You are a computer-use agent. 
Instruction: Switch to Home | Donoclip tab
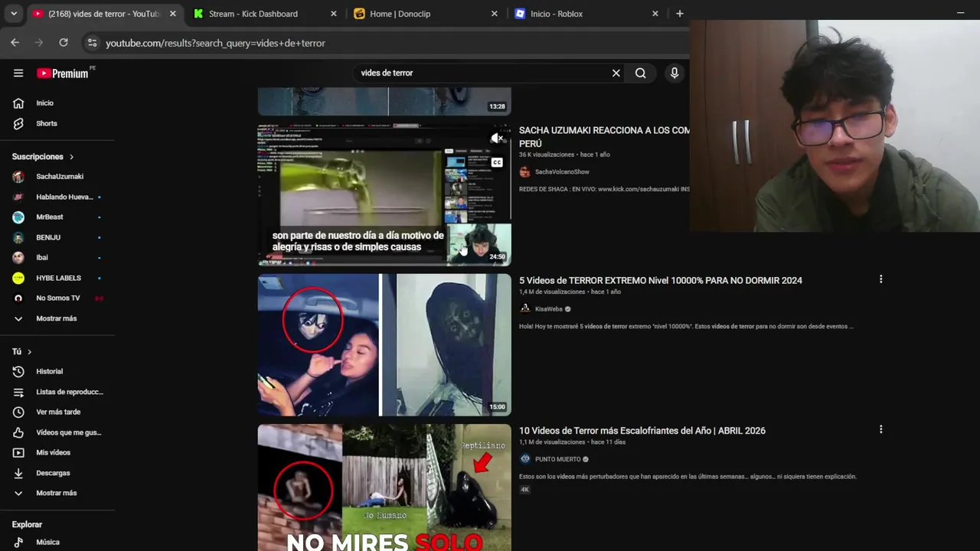(x=425, y=14)
